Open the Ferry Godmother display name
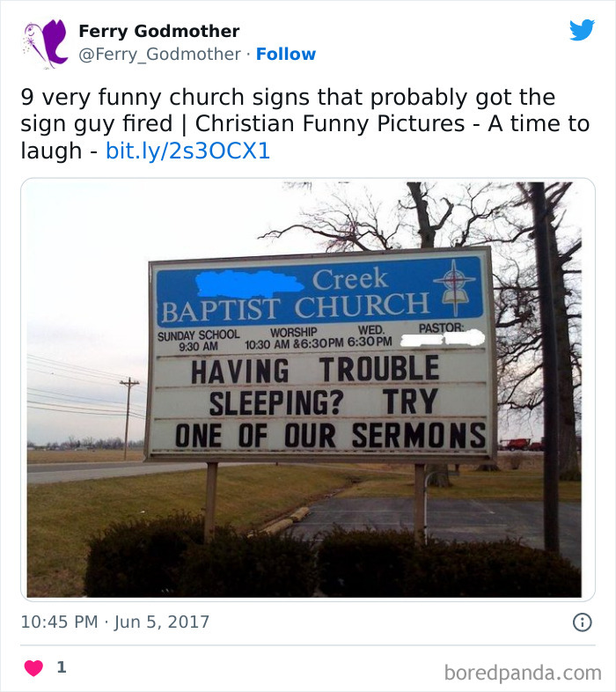The width and height of the screenshot is (616, 692). 159,31
